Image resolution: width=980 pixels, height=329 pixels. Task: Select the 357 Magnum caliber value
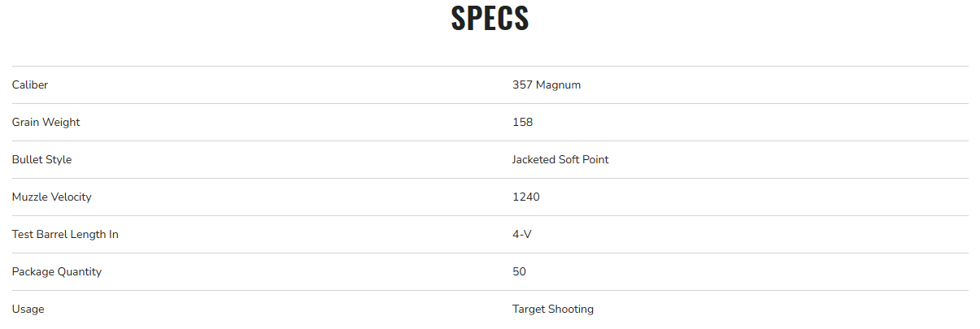(547, 84)
